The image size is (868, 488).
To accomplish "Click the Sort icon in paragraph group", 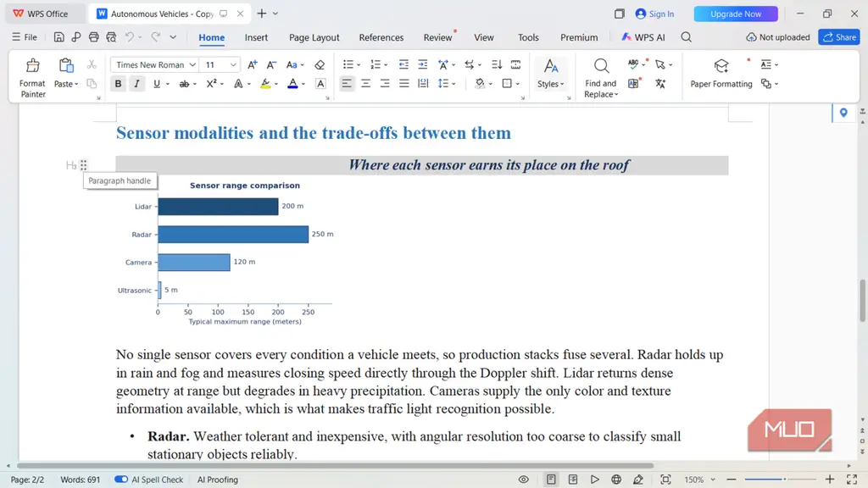I will click(497, 64).
